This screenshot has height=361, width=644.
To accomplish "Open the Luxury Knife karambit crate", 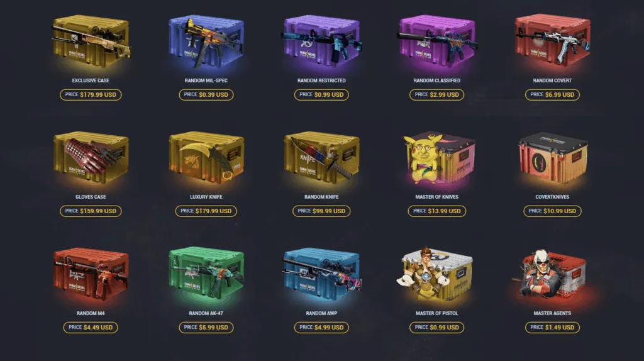I will pos(206,158).
